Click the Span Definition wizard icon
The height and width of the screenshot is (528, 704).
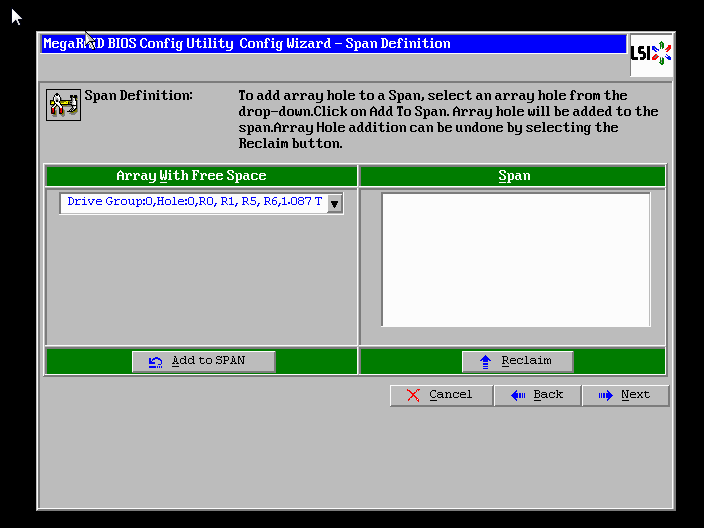tap(63, 105)
